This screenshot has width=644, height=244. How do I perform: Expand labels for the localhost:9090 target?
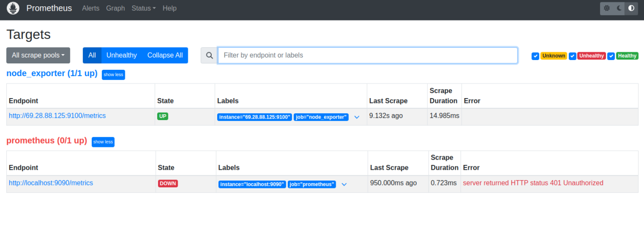point(344,184)
